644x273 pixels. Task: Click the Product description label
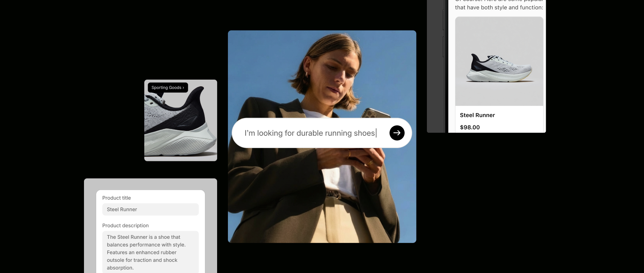(125, 226)
